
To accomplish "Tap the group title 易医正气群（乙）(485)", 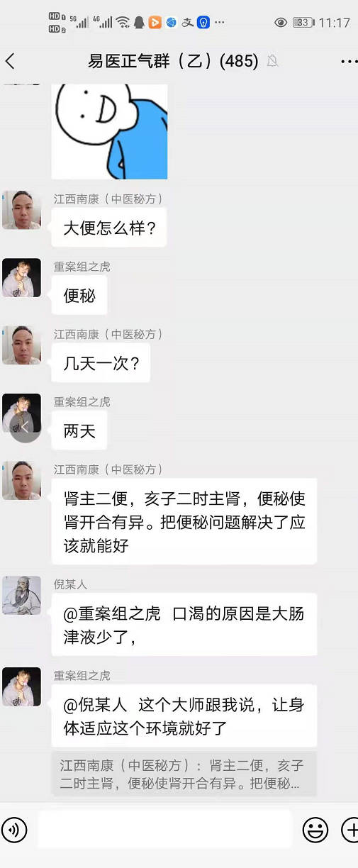I will [x=173, y=62].
